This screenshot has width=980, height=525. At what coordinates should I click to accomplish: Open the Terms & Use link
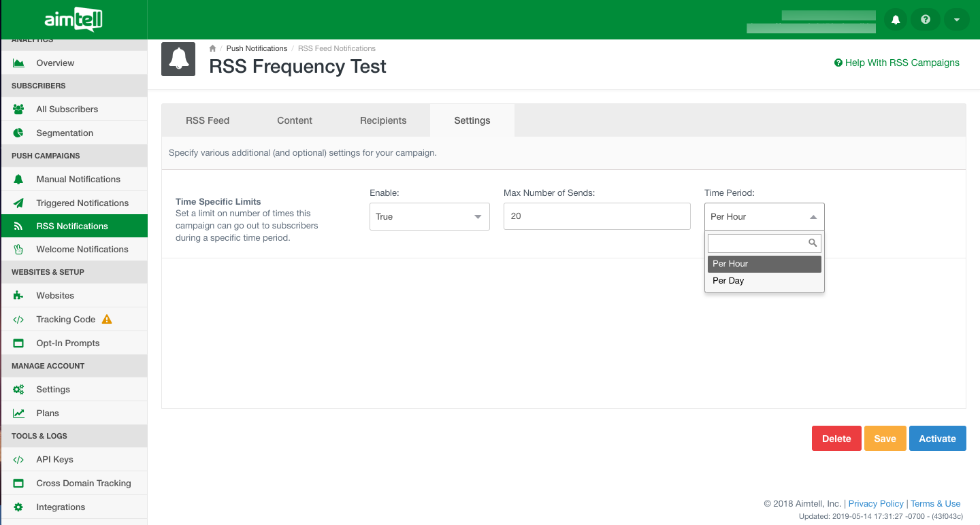click(936, 504)
